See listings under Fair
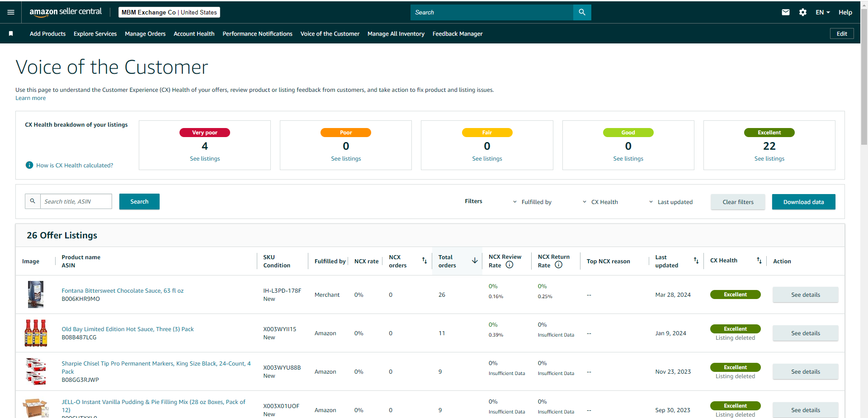The width and height of the screenshot is (868, 418). (487, 158)
